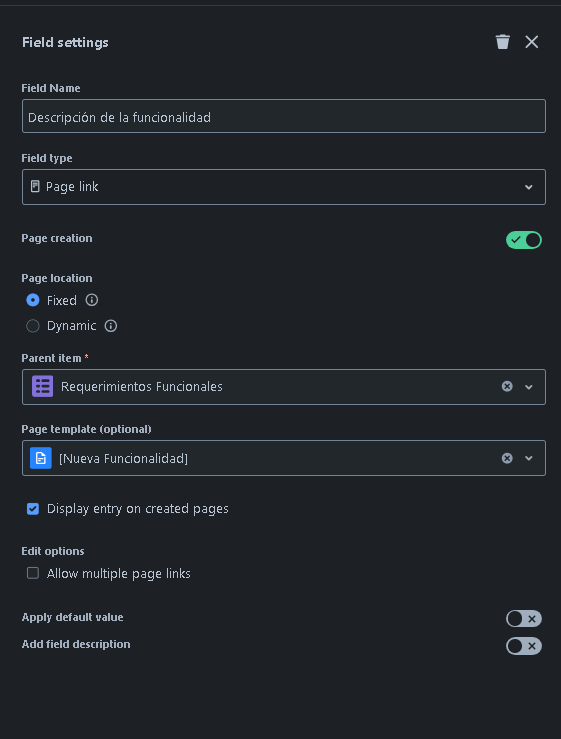
Task: Enable the Add field description toggle
Action: coord(524,646)
